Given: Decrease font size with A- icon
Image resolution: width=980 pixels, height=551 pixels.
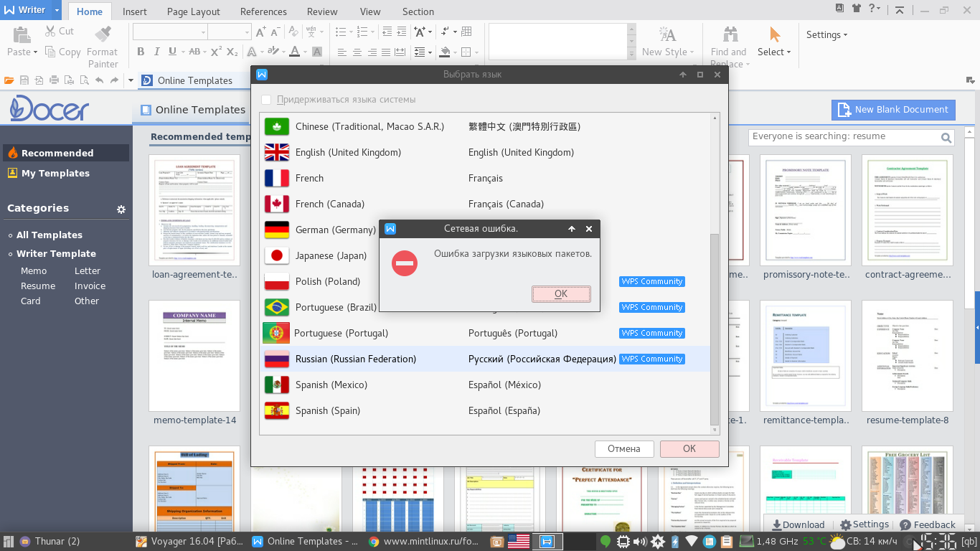Looking at the screenshot, I should coord(277,32).
